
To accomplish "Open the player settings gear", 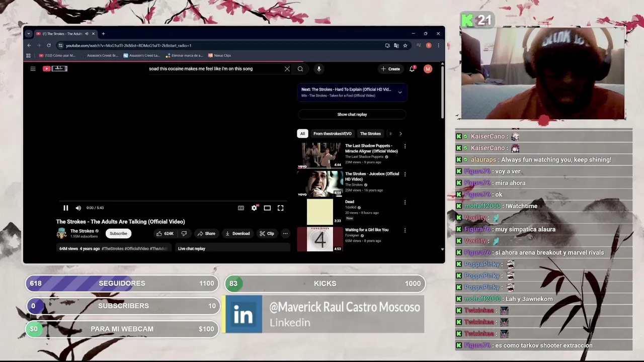I will 254,208.
